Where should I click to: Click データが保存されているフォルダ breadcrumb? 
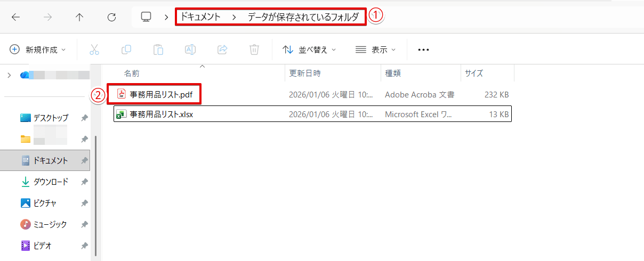click(x=303, y=17)
